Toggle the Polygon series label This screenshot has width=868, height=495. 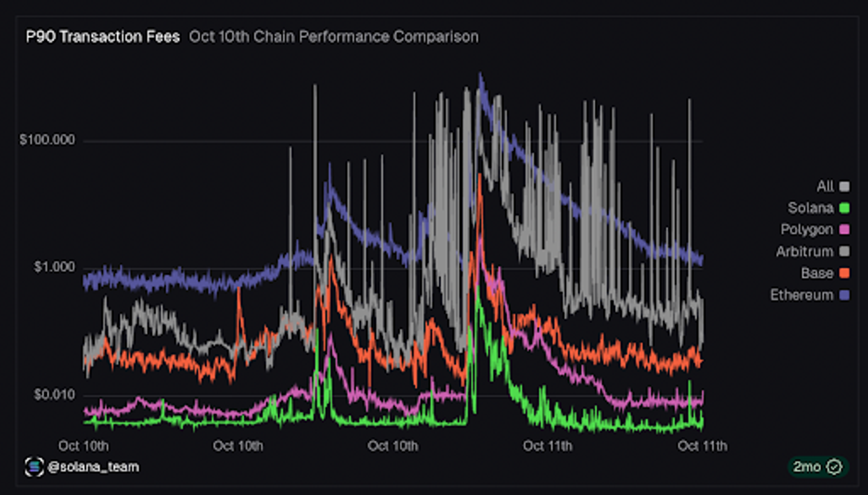807,229
